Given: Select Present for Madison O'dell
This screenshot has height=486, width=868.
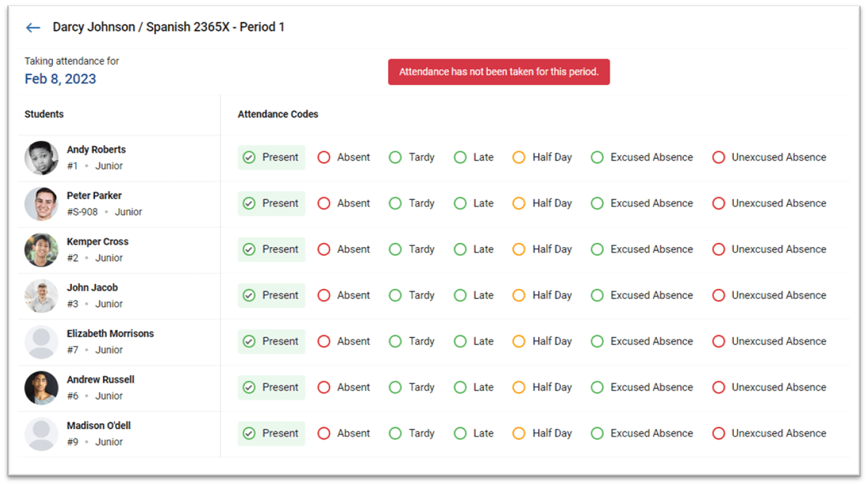Looking at the screenshot, I should coord(249,433).
